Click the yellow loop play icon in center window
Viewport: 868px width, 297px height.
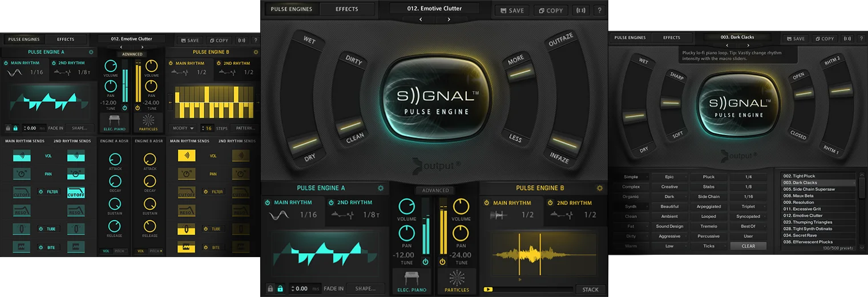[x=488, y=290]
